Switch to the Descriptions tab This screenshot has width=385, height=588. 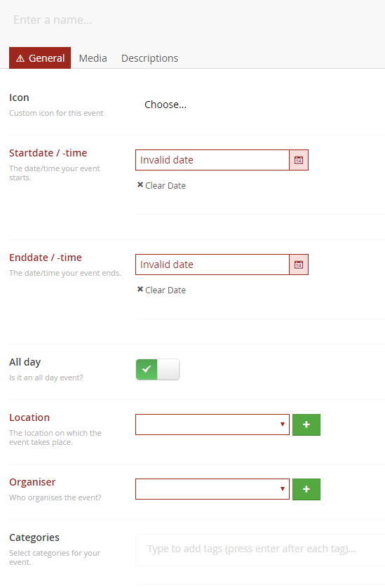click(149, 58)
